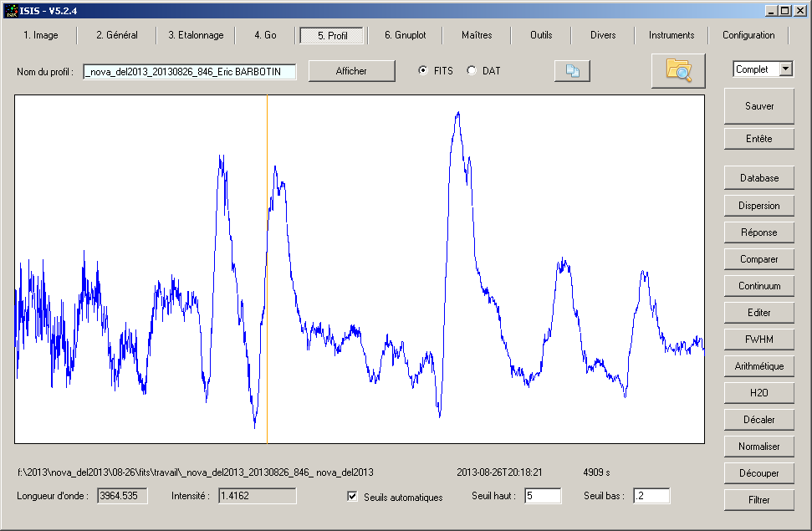Go to the Configuration tab
This screenshot has width=812, height=531.
(748, 35)
